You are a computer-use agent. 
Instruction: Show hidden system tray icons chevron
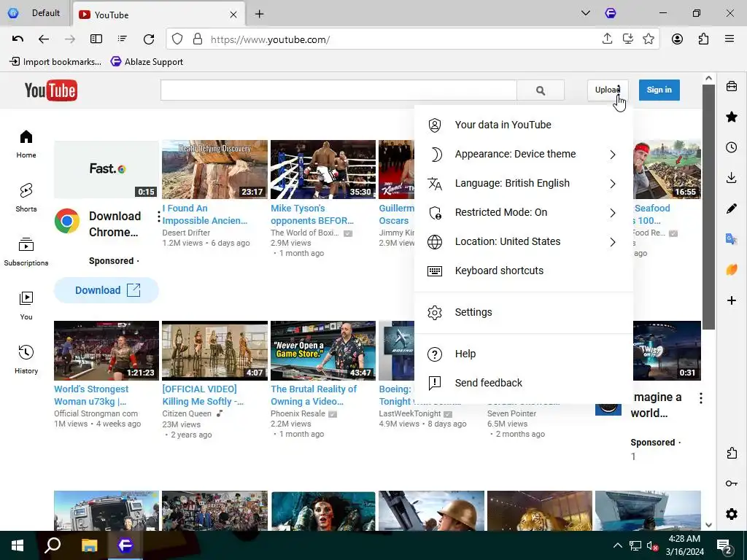point(617,545)
